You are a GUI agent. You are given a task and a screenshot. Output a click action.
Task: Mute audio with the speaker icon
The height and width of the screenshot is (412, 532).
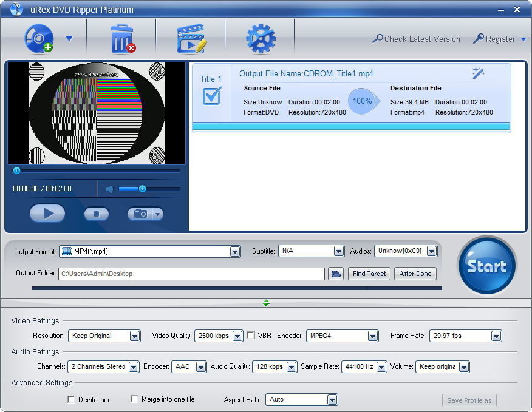pyautogui.click(x=109, y=189)
